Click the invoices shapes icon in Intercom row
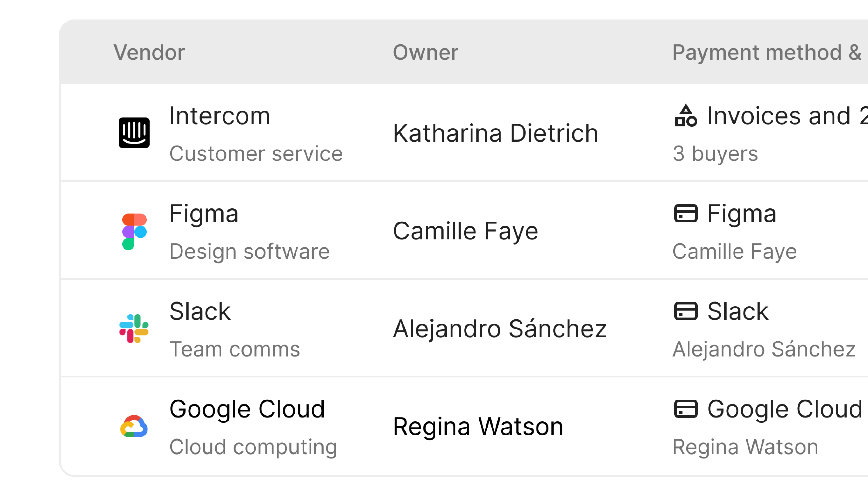 (x=686, y=116)
